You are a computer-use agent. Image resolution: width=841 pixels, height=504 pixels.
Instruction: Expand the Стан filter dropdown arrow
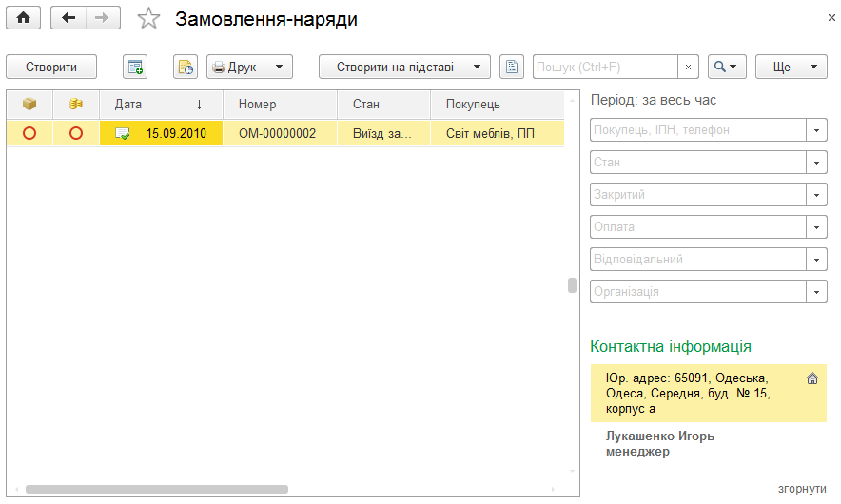click(x=817, y=163)
